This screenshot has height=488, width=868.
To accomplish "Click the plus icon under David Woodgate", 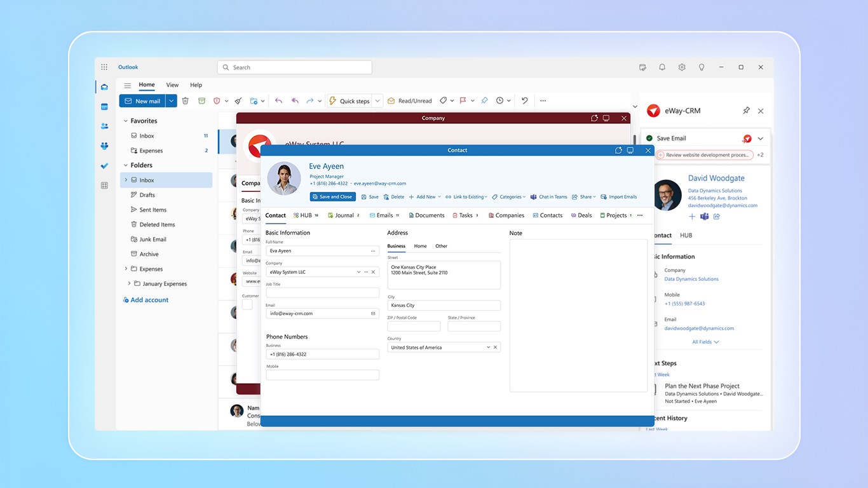I will click(x=692, y=217).
